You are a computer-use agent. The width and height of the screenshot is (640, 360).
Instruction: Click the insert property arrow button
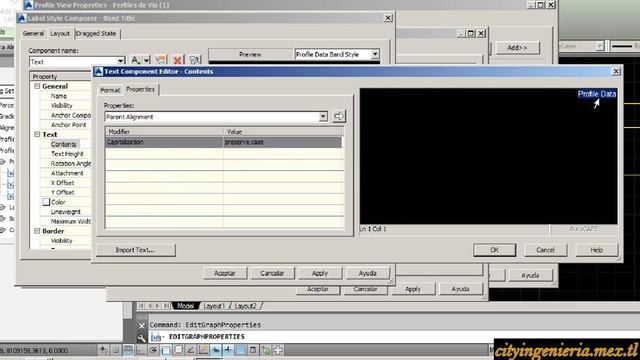pyautogui.click(x=339, y=116)
